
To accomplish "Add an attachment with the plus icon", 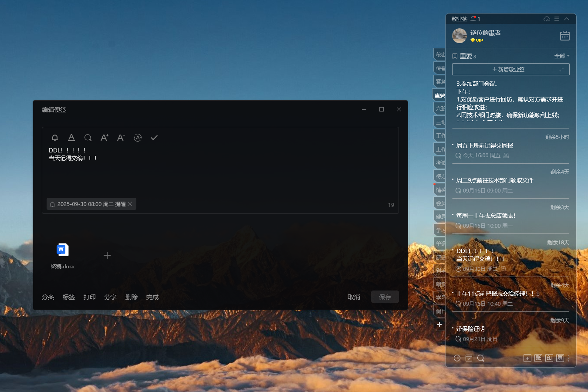I will point(107,255).
